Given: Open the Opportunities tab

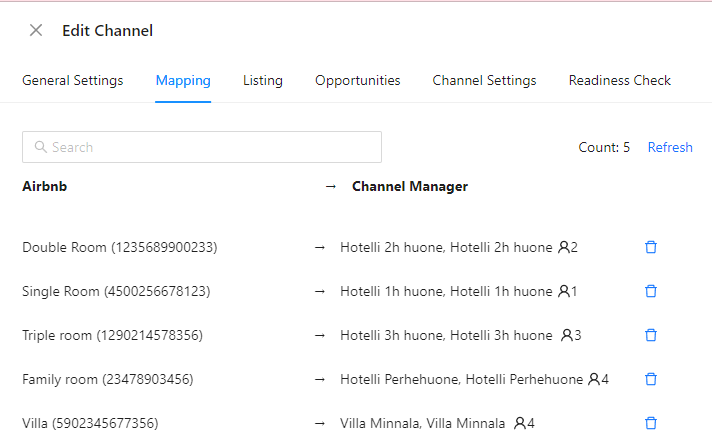Looking at the screenshot, I should point(358,80).
